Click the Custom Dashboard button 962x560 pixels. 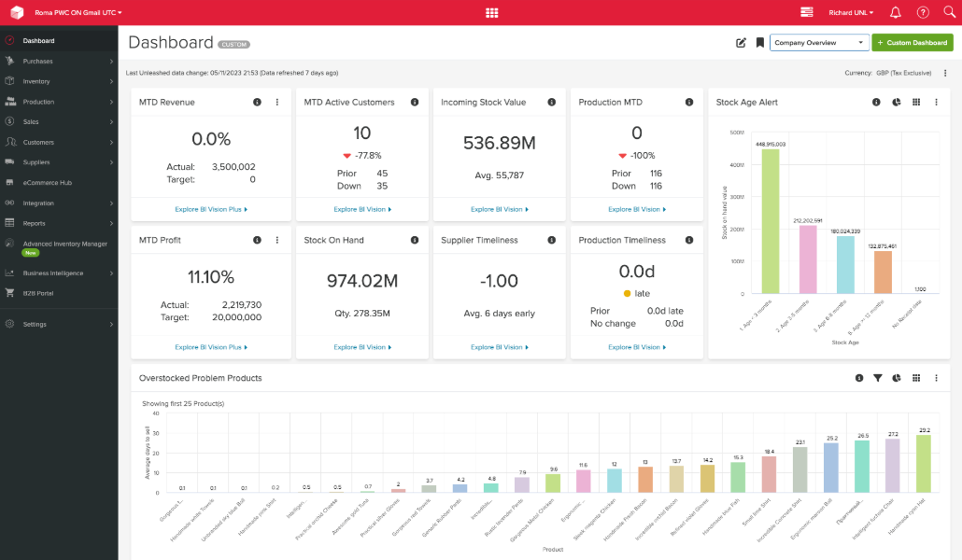[x=912, y=42]
